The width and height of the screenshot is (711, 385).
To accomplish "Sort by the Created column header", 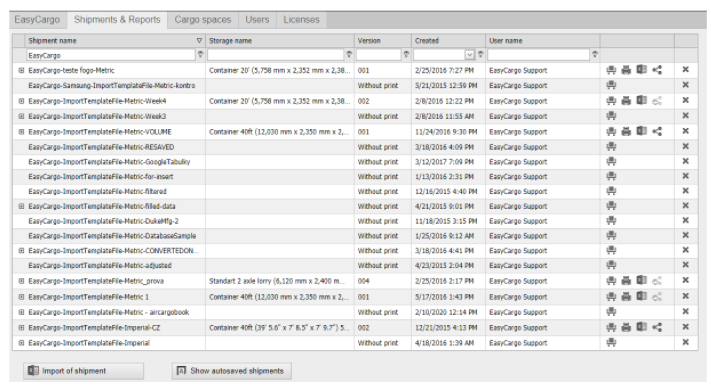I will pos(448,40).
